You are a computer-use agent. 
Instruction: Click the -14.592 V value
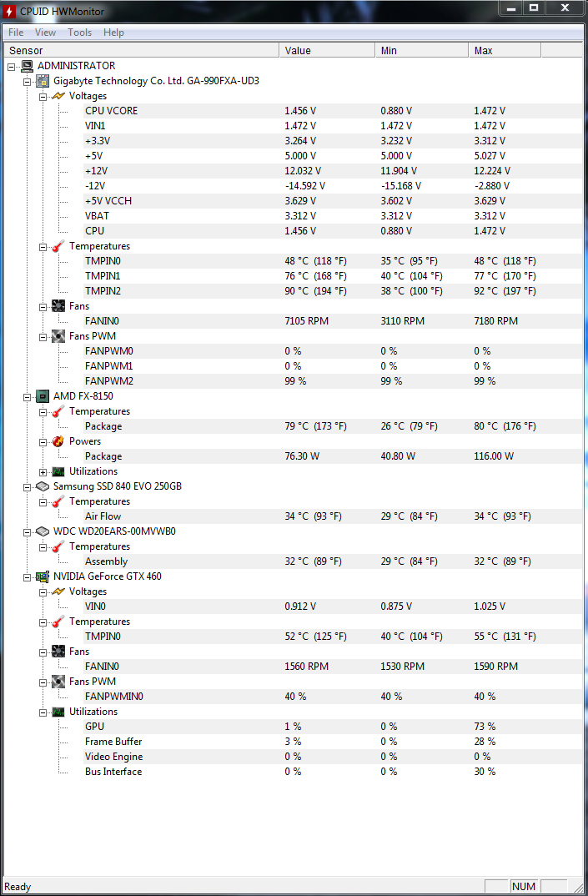tap(304, 186)
